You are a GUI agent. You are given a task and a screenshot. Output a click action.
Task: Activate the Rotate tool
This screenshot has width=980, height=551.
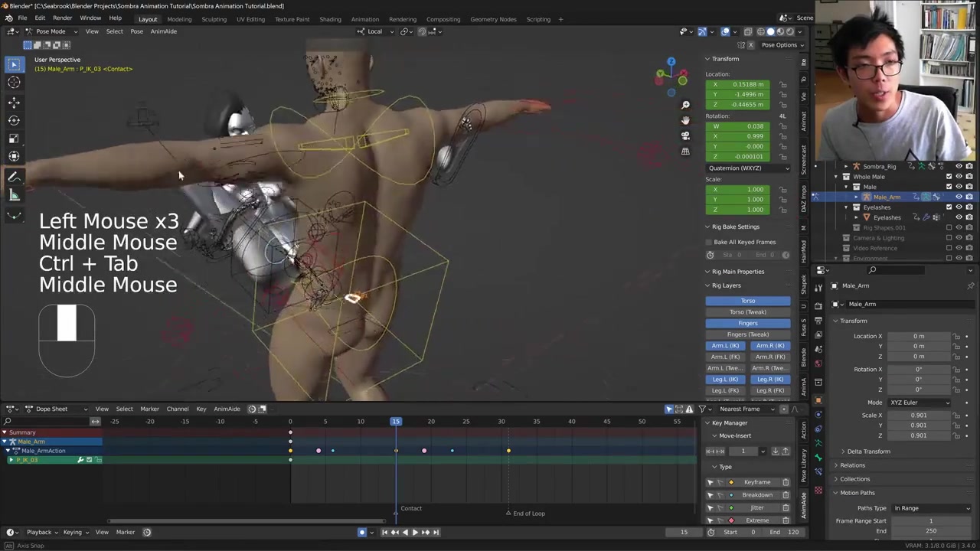click(x=14, y=120)
